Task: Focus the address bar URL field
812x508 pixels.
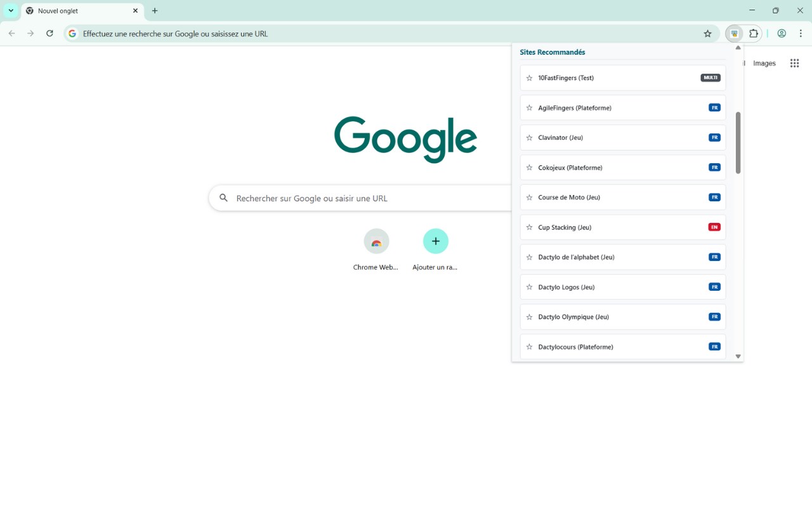Action: pyautogui.click(x=390, y=34)
